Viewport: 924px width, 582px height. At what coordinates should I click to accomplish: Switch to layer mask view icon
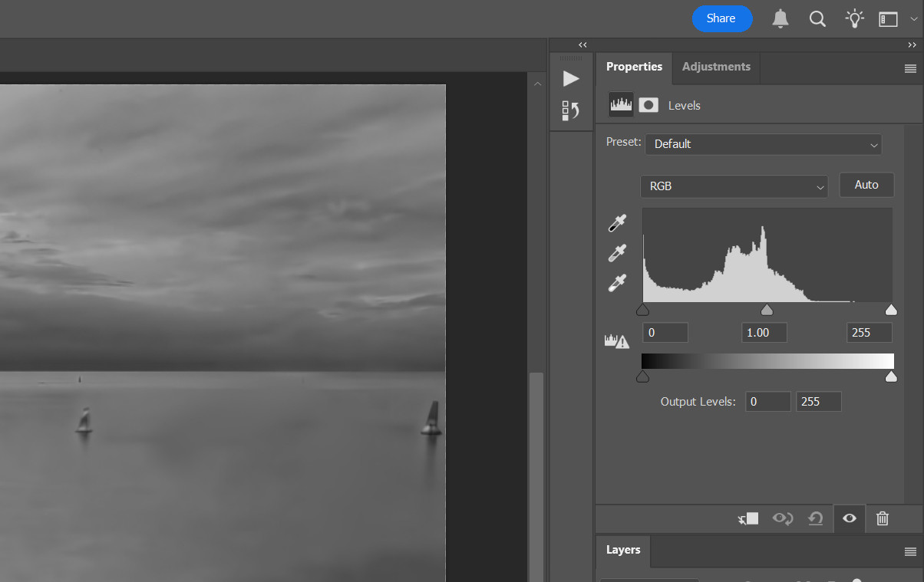pyautogui.click(x=648, y=105)
